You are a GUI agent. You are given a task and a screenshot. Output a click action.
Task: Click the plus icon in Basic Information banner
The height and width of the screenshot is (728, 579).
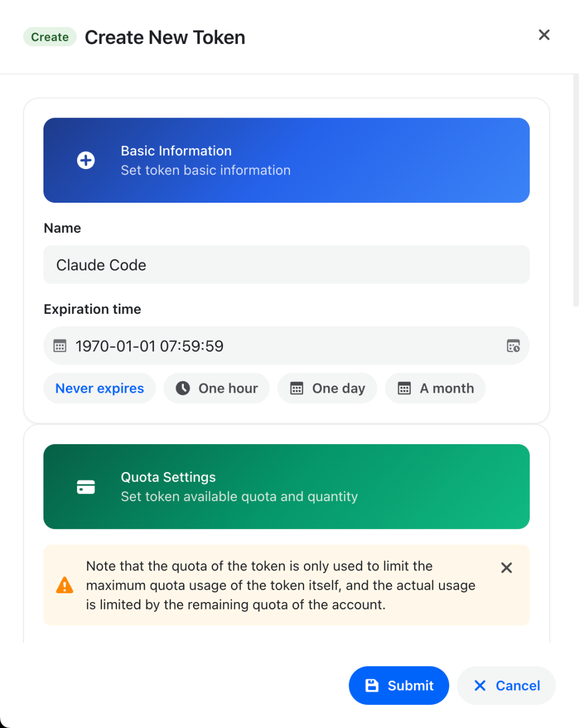click(x=86, y=160)
